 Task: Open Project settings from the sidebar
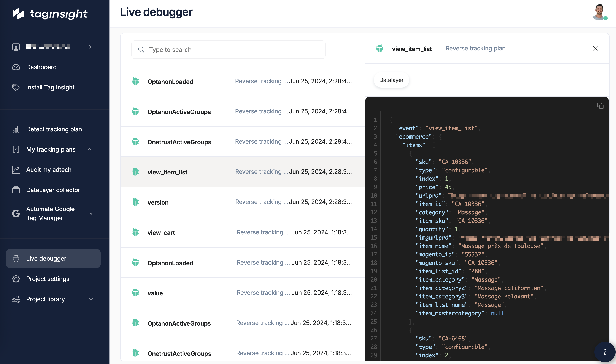[x=48, y=279]
